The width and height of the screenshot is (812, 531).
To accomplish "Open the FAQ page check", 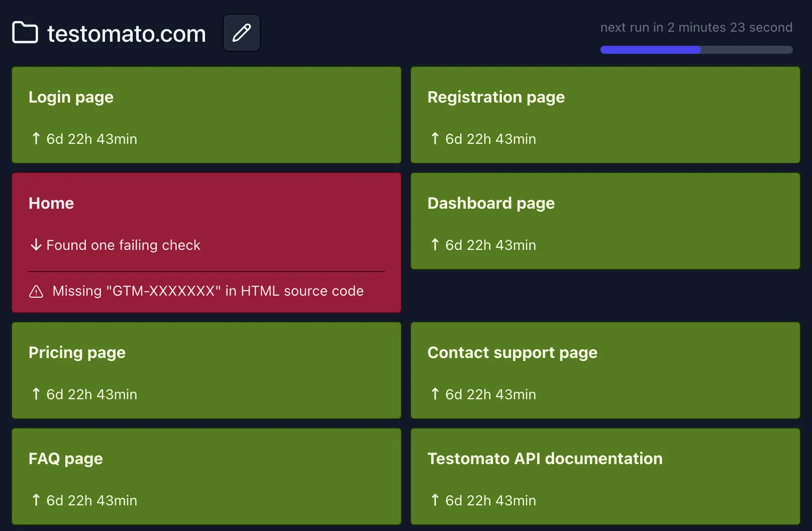I will pyautogui.click(x=207, y=477).
